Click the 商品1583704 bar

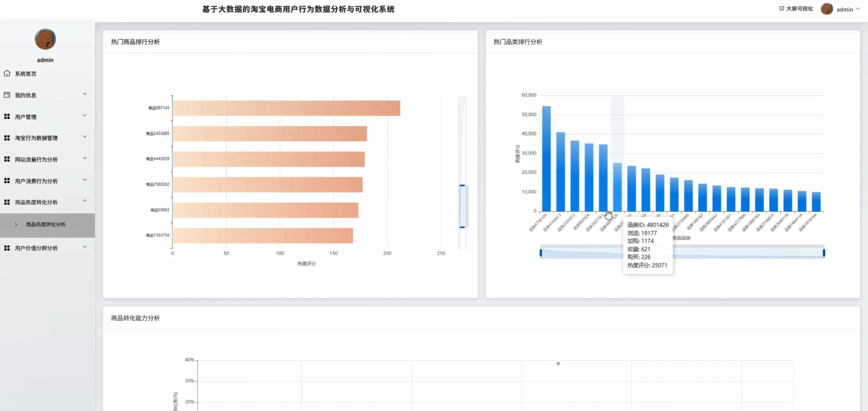(x=262, y=235)
